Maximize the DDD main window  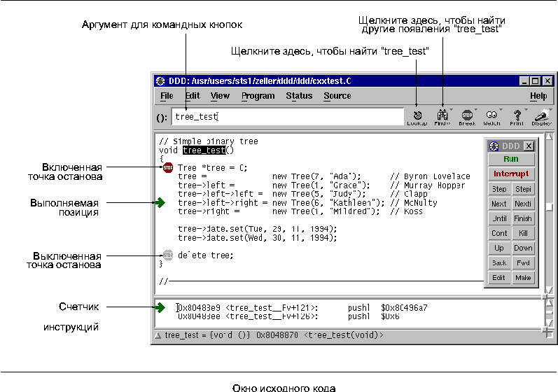(535, 81)
